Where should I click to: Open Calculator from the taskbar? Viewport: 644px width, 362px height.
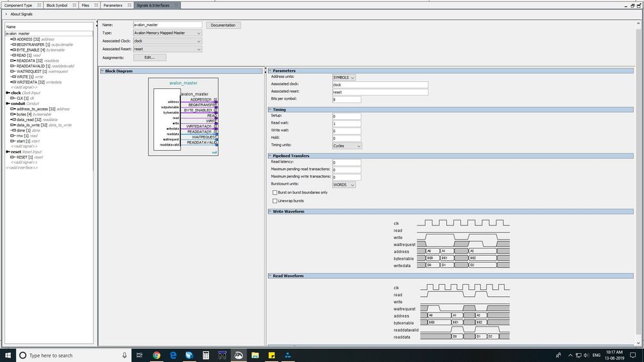coord(206,355)
